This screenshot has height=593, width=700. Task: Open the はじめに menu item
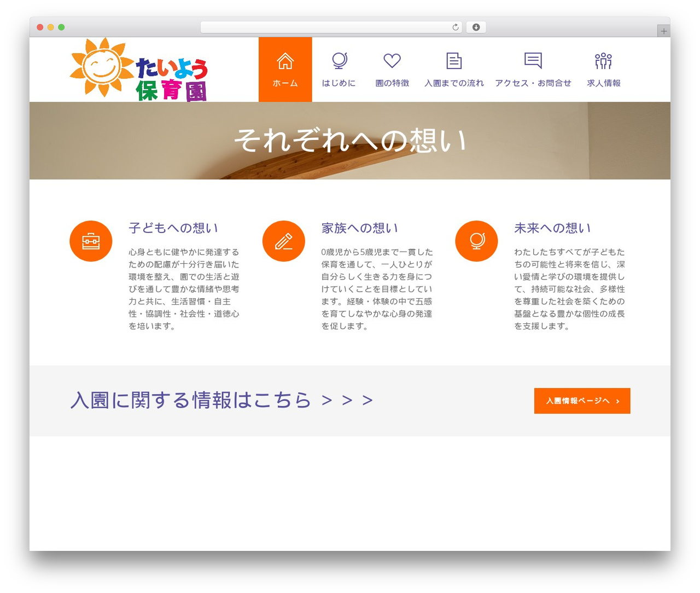pyautogui.click(x=339, y=83)
